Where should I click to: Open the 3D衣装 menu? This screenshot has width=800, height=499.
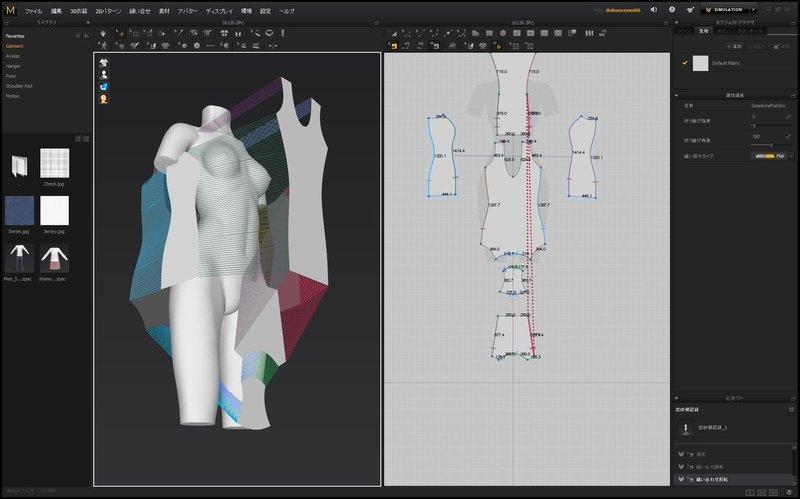(79, 11)
